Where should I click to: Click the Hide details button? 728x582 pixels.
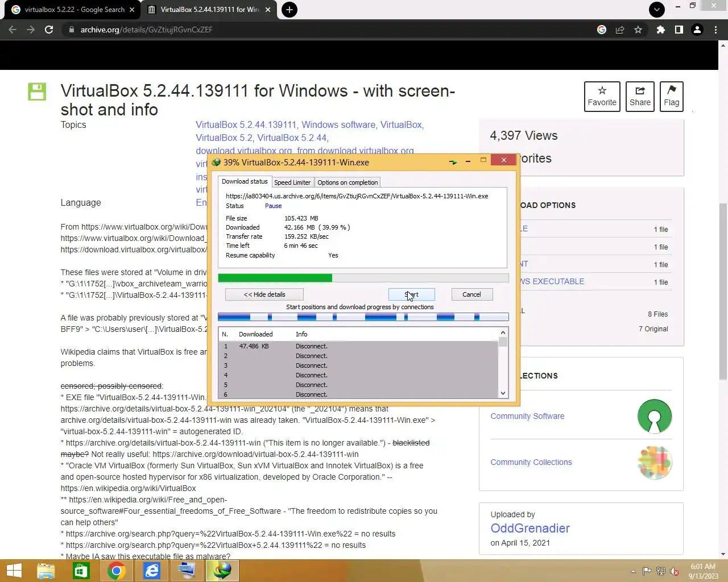point(264,294)
